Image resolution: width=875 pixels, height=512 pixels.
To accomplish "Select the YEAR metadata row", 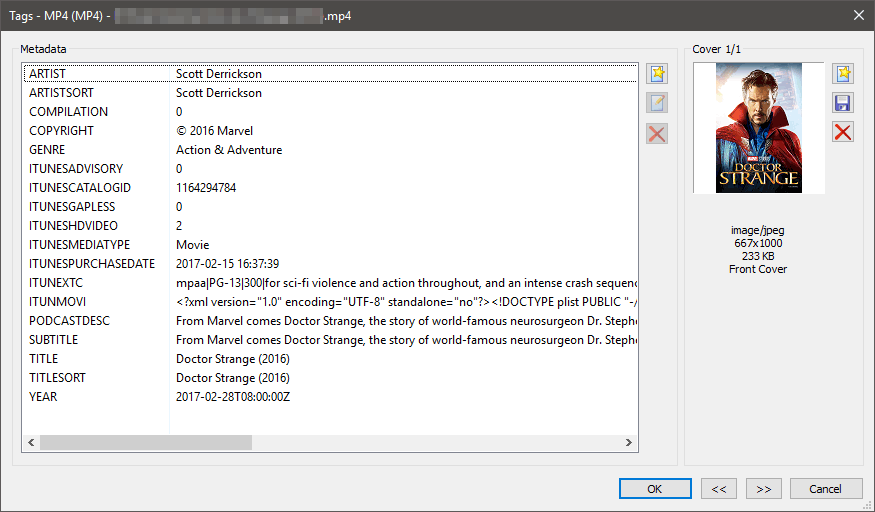I will (330, 397).
